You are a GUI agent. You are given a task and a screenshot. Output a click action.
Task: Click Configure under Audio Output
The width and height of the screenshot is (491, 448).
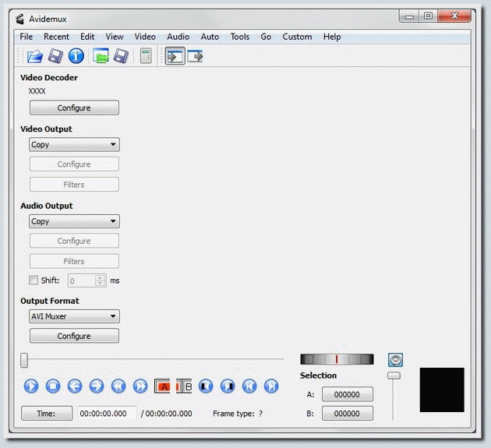pos(74,241)
